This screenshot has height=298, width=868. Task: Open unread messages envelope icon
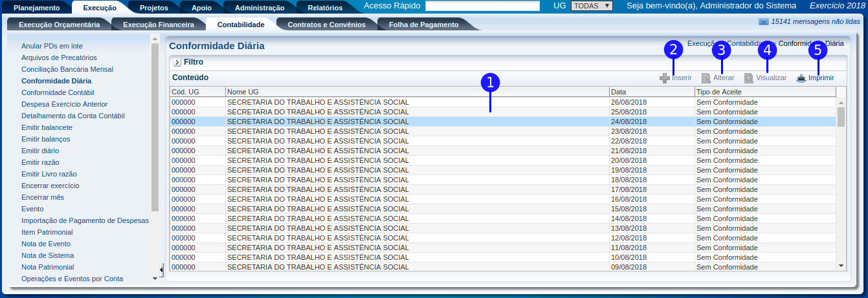coord(764,22)
